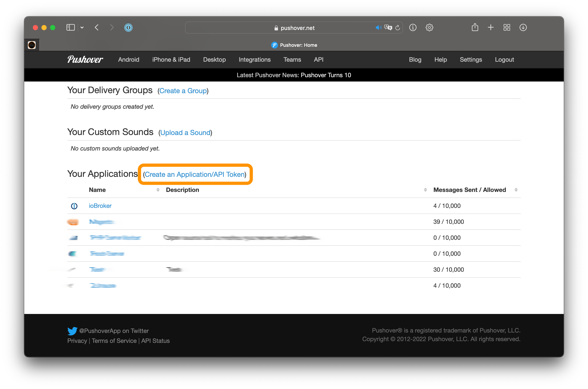Open the 1Password extension icon

click(x=128, y=28)
